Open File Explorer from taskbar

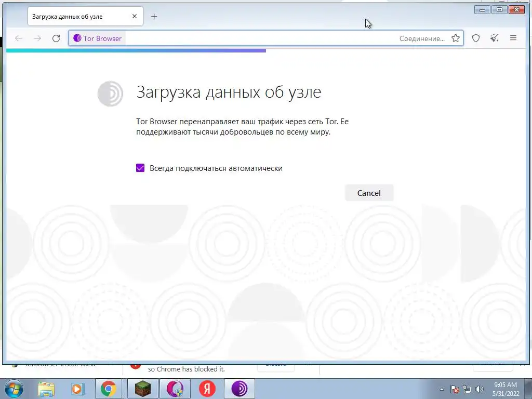click(x=46, y=389)
